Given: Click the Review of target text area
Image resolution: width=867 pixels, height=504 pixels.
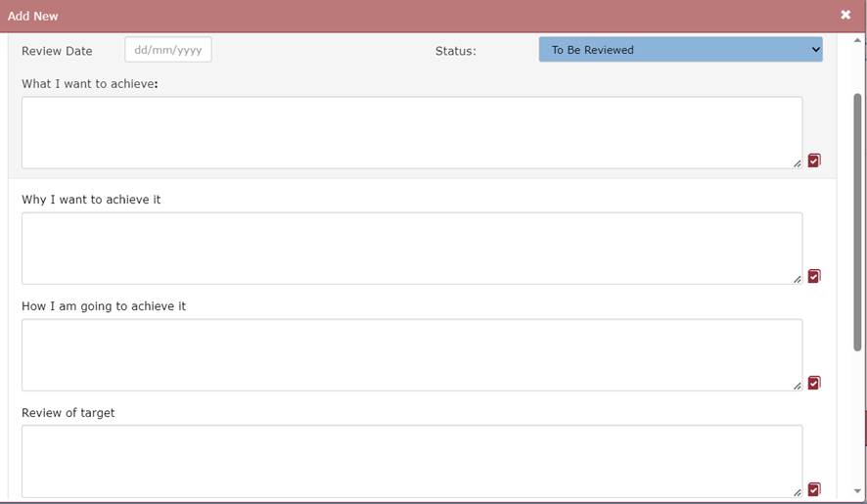Looking at the screenshot, I should tap(412, 461).
